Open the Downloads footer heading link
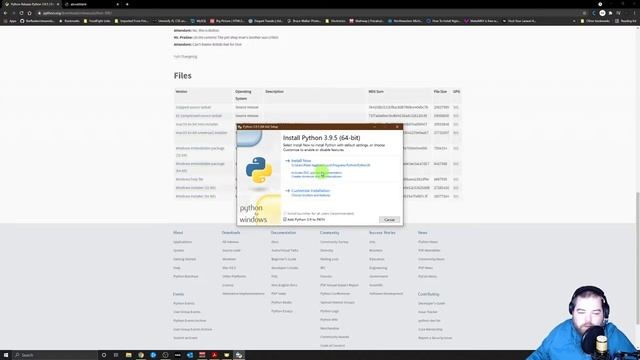 point(231,233)
